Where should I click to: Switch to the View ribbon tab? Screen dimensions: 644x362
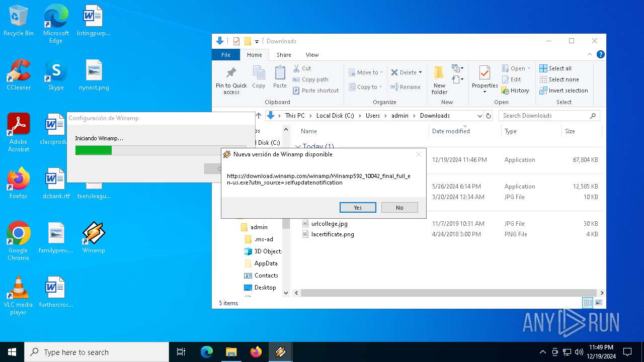[x=312, y=55]
